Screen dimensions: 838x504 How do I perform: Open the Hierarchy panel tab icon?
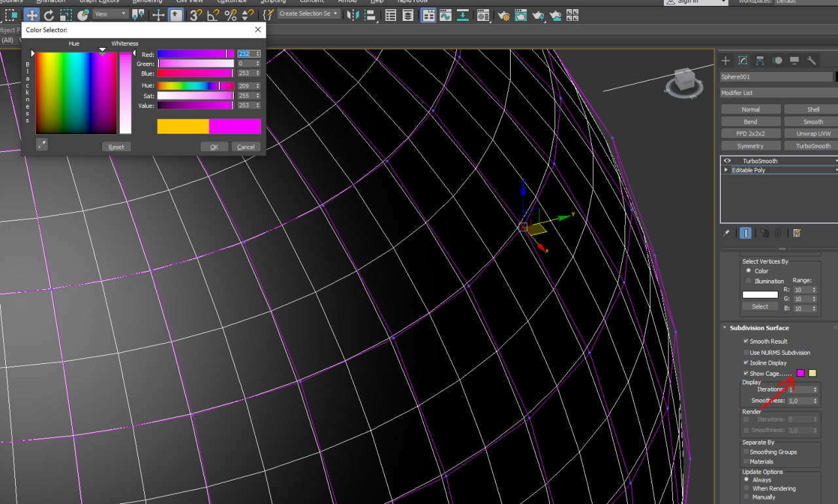click(x=760, y=60)
